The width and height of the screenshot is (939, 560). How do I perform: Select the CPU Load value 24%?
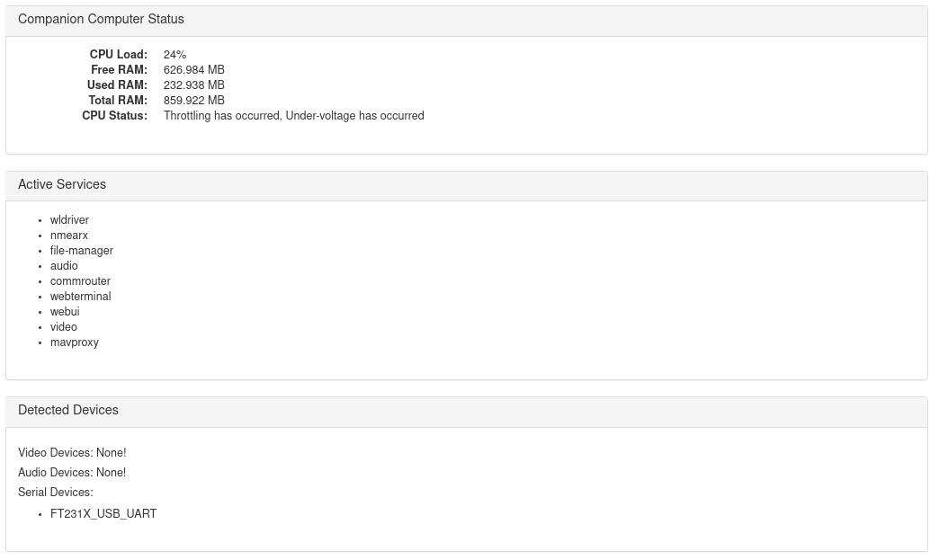(x=174, y=55)
